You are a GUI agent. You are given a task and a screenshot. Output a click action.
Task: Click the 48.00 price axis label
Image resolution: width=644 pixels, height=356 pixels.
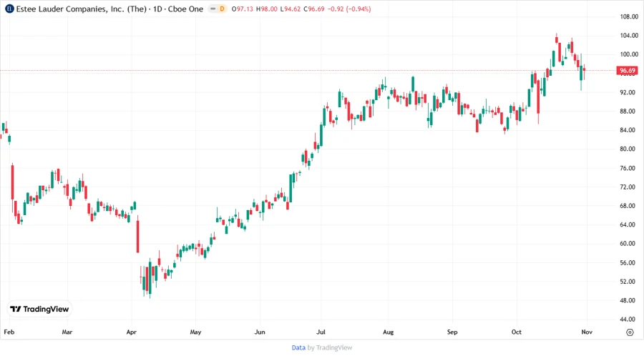tap(629, 301)
